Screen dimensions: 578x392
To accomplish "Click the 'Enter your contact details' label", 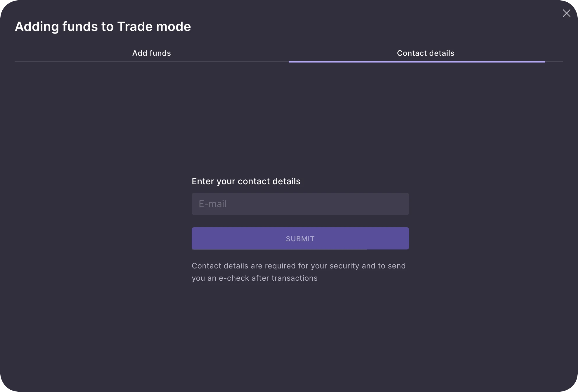I will (x=246, y=181).
